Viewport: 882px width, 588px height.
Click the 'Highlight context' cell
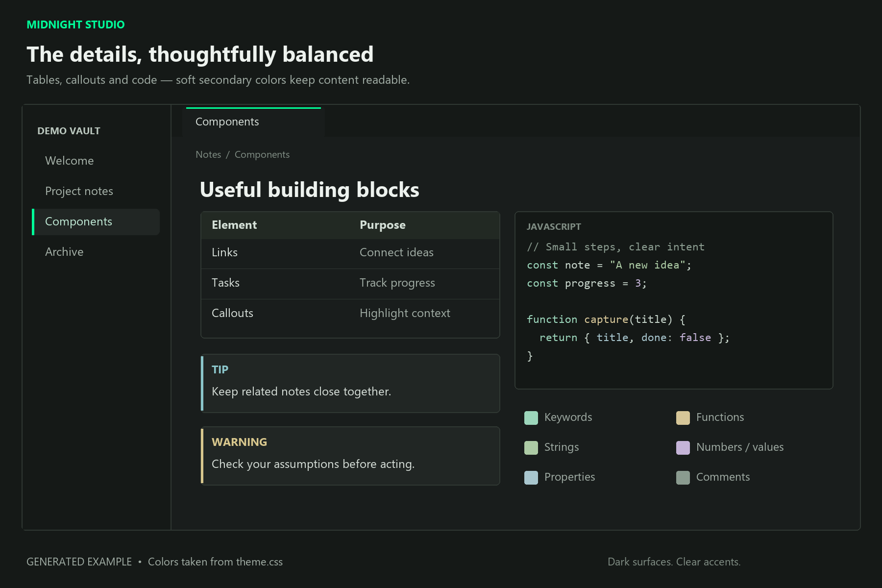[405, 313]
